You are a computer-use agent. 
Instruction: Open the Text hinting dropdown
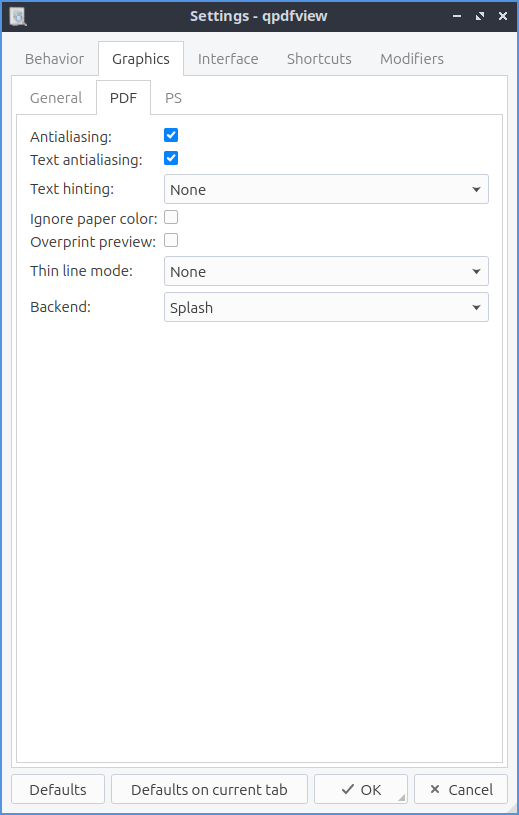326,189
